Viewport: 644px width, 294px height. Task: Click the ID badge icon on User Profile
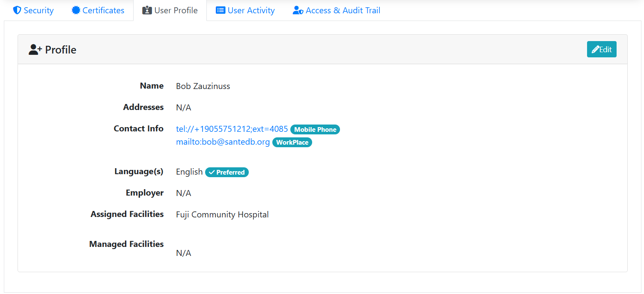147,10
